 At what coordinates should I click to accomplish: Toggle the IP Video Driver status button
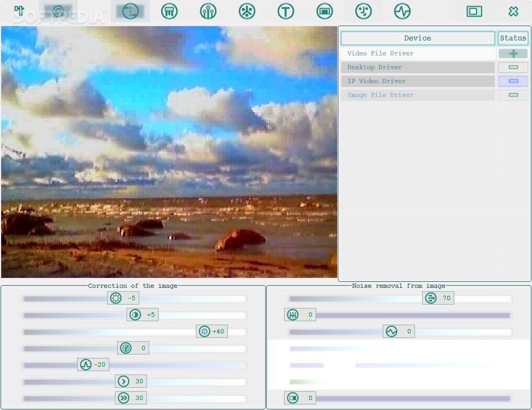tap(513, 81)
